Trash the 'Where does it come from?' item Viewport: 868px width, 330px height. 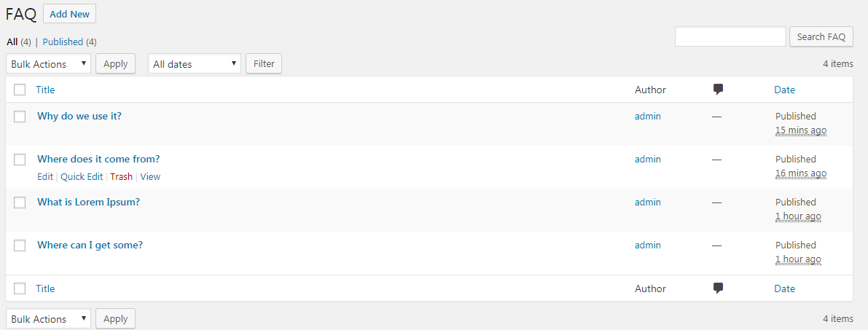pos(121,176)
